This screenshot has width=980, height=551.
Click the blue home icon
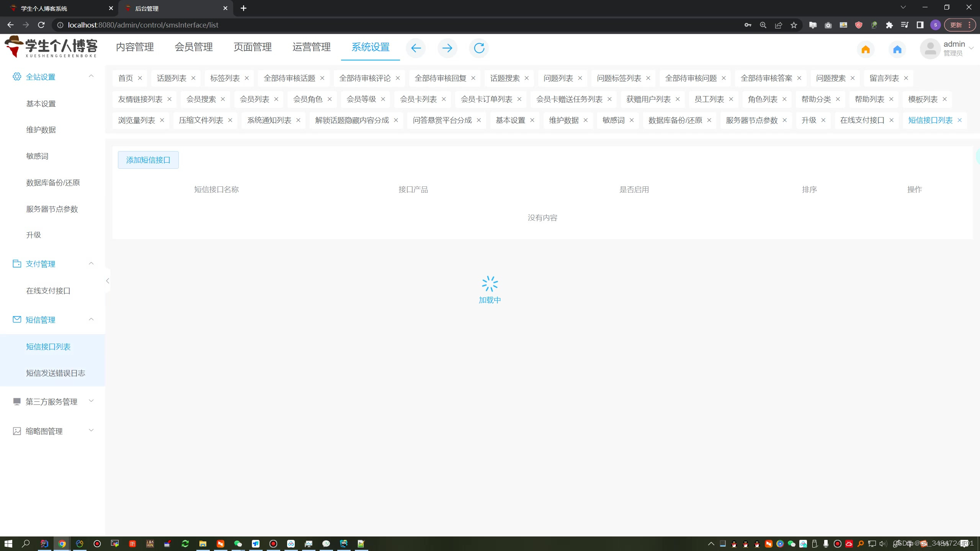point(897,49)
